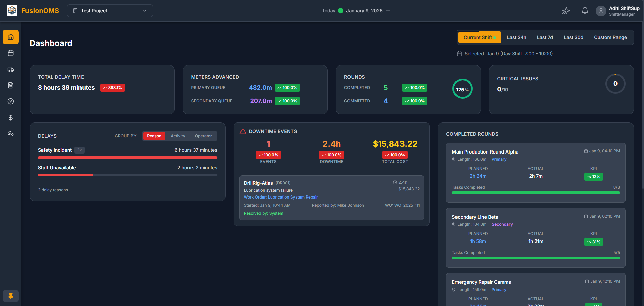The image size is (644, 306).
Task: Open help using the question mark icon
Action: [x=11, y=101]
